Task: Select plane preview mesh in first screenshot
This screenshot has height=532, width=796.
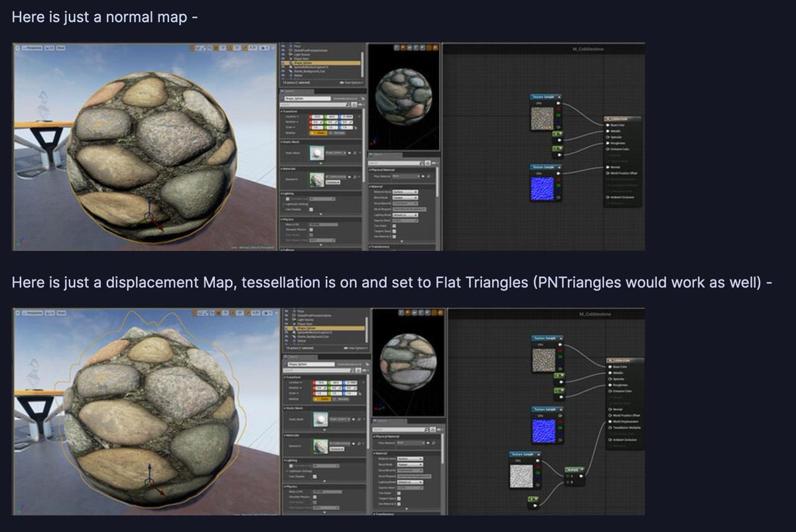Action: coord(410,48)
